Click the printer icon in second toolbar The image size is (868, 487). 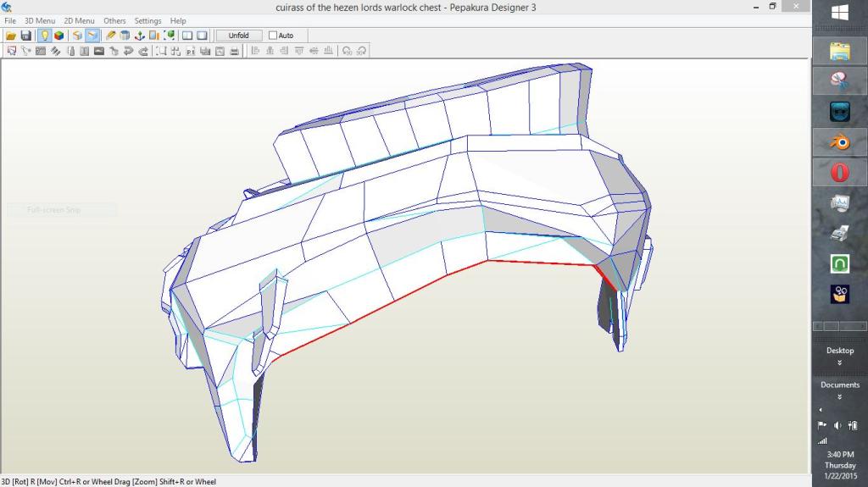point(234,51)
